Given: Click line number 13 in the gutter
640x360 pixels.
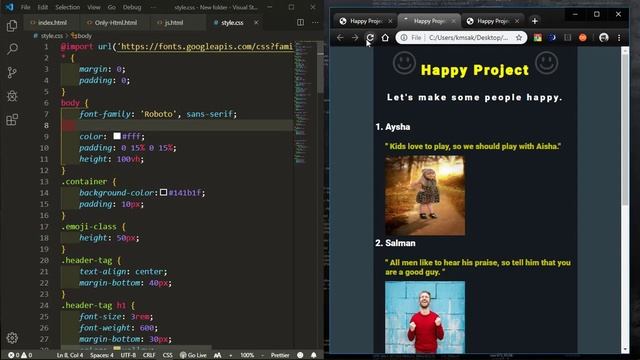Looking at the screenshot, I should click(x=44, y=181).
